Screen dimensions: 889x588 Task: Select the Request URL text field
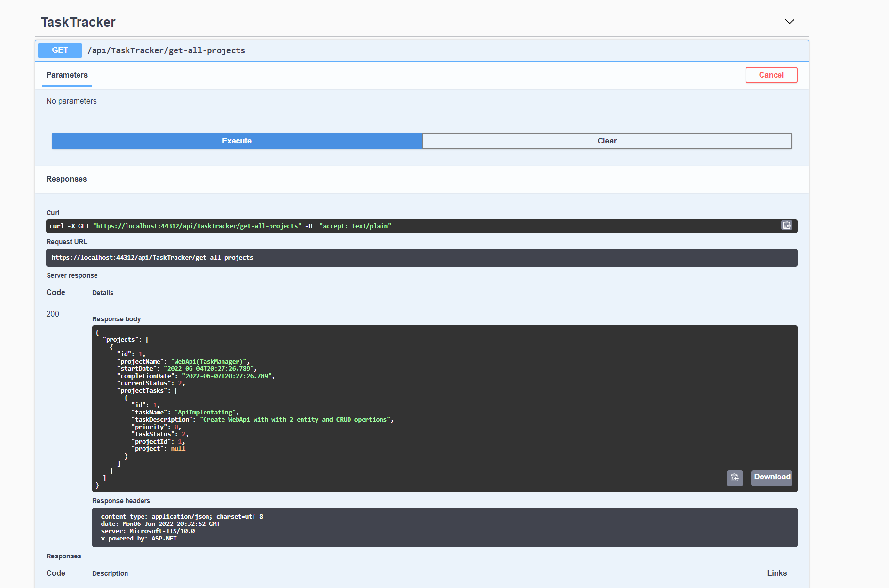point(422,257)
